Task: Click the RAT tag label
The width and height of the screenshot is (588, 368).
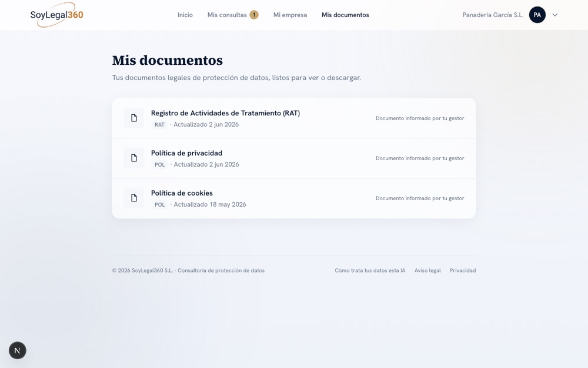Action: point(159,125)
